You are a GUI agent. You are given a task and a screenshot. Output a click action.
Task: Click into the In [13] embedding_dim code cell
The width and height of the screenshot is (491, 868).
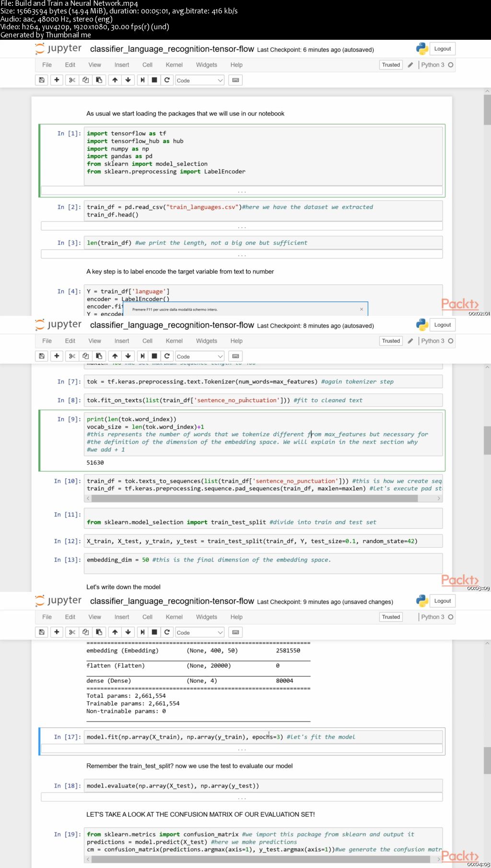[263, 563]
